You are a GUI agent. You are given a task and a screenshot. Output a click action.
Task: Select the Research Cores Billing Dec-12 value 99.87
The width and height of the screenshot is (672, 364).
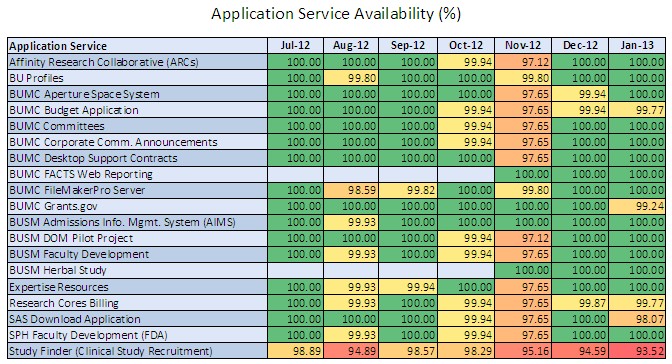[x=580, y=303]
